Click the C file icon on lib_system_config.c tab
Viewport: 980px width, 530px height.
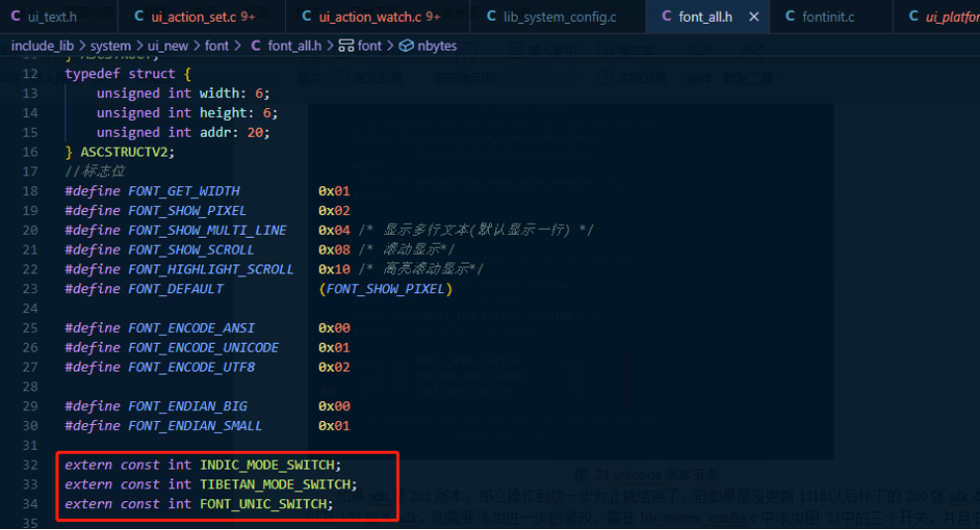[x=491, y=16]
